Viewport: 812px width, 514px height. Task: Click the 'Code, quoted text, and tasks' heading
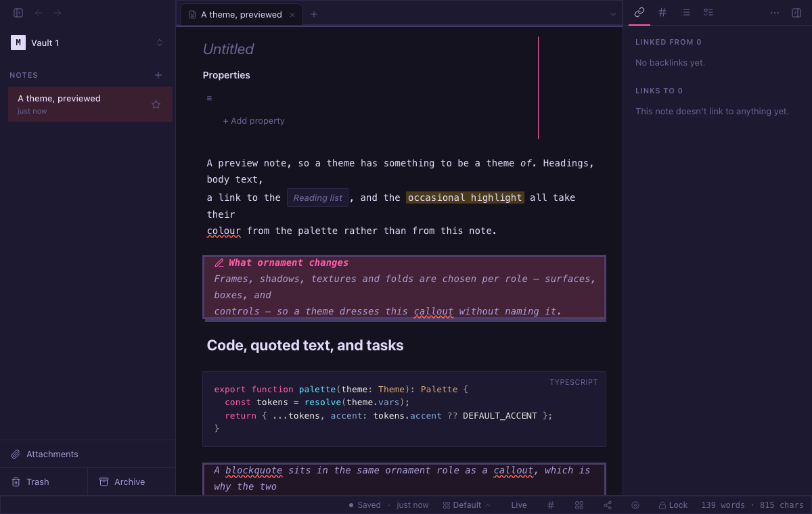(x=305, y=345)
